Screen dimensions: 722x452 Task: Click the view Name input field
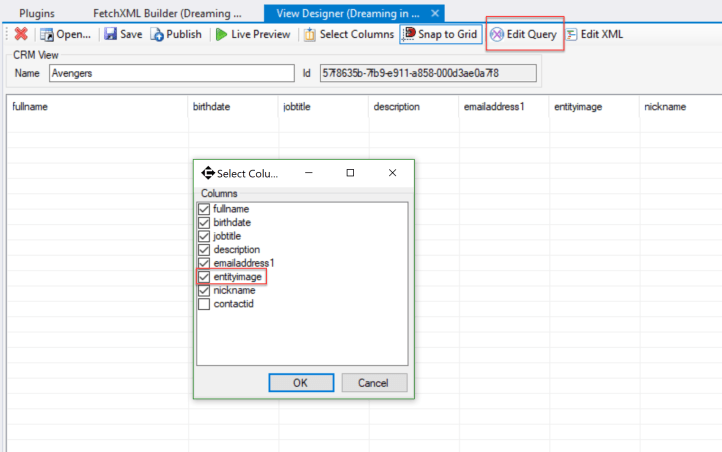[170, 73]
